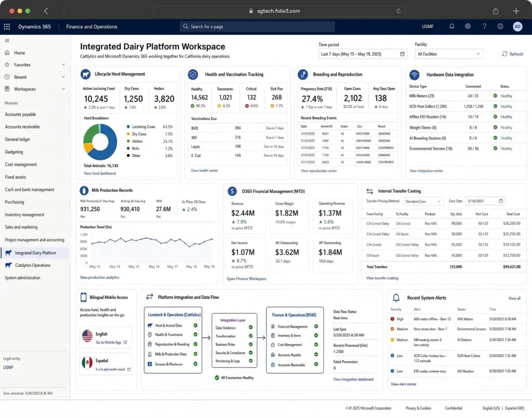The image size is (532, 418).
Task: Click the Heed & Acimal Data check mark
Action: [195, 326]
